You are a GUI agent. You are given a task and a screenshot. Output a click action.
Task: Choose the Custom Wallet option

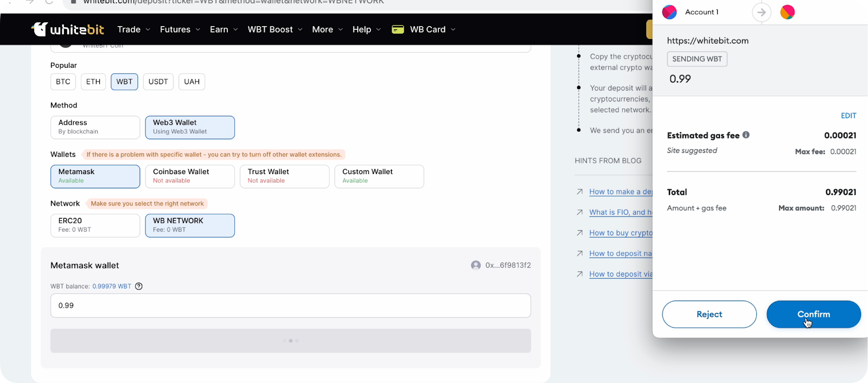pos(379,176)
